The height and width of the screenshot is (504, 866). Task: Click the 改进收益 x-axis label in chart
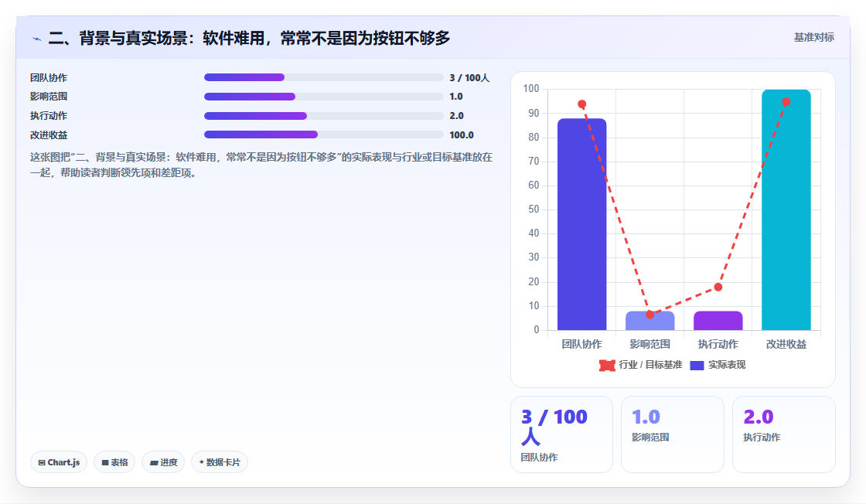[x=786, y=345]
